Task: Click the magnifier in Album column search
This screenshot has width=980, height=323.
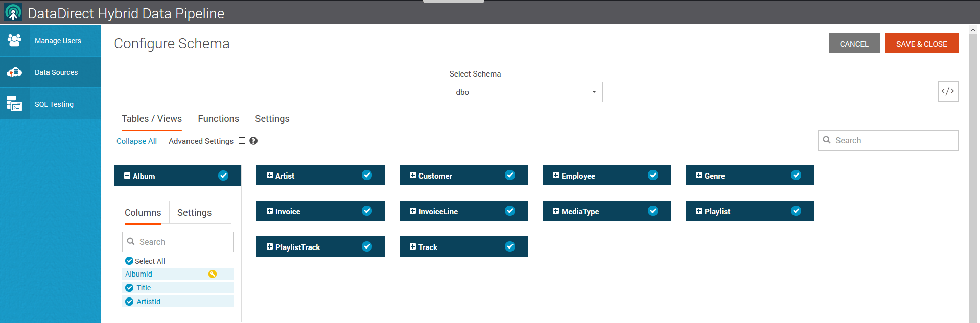Action: tap(131, 241)
